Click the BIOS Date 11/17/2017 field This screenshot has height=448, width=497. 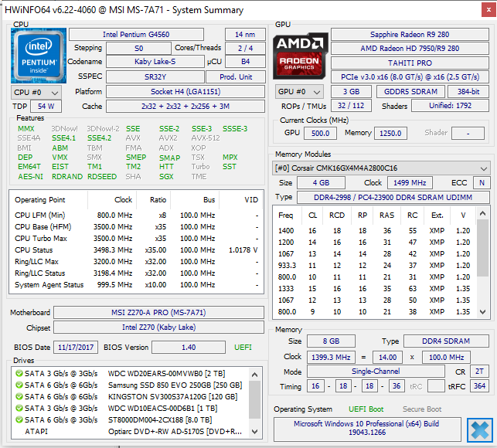click(x=74, y=348)
